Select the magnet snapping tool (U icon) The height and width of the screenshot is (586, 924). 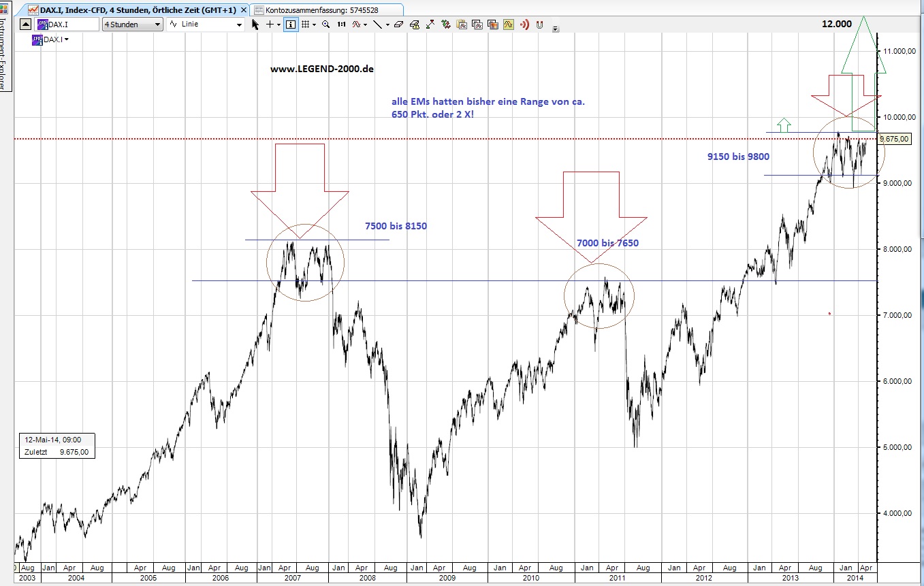point(539,25)
